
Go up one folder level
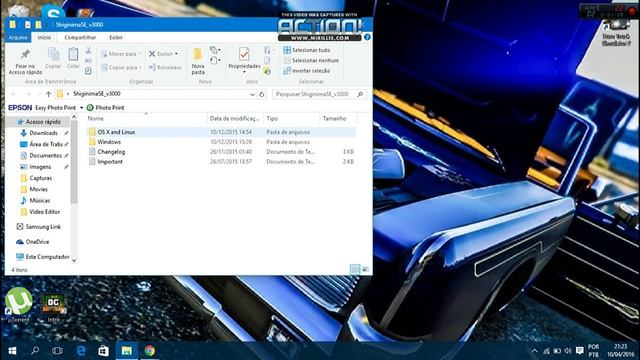pyautogui.click(x=48, y=94)
